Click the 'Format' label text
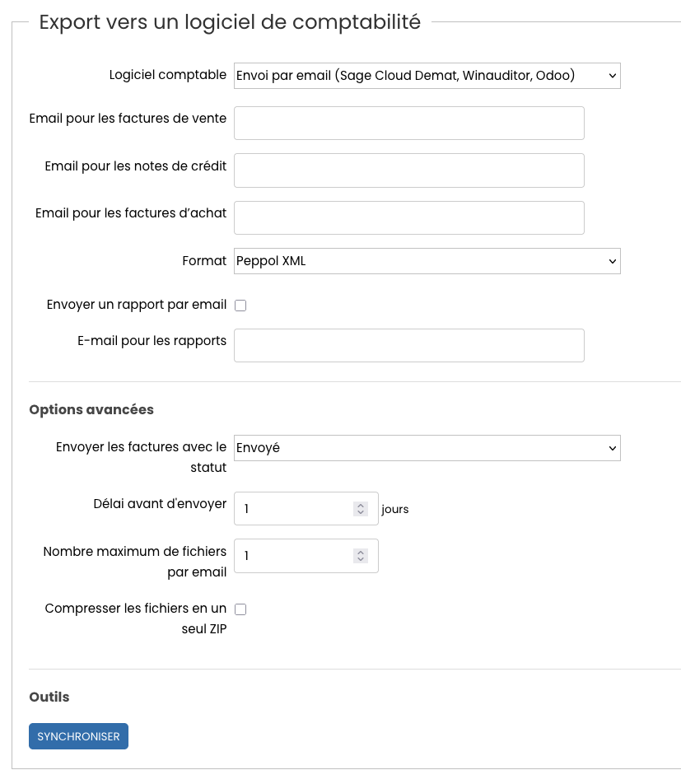The height and width of the screenshot is (784, 681). pyautogui.click(x=204, y=261)
